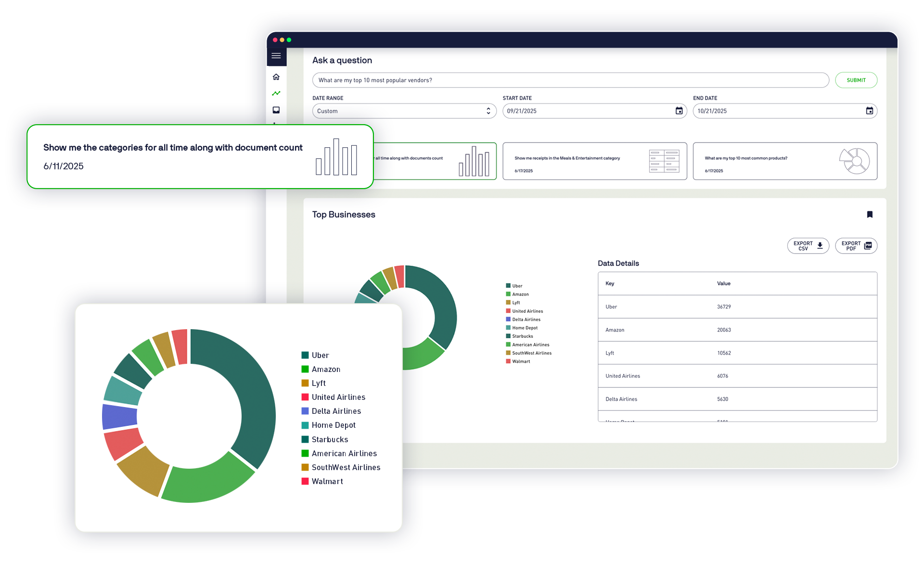924x563 pixels.
Task: Export data as CSV
Action: pyautogui.click(x=808, y=246)
